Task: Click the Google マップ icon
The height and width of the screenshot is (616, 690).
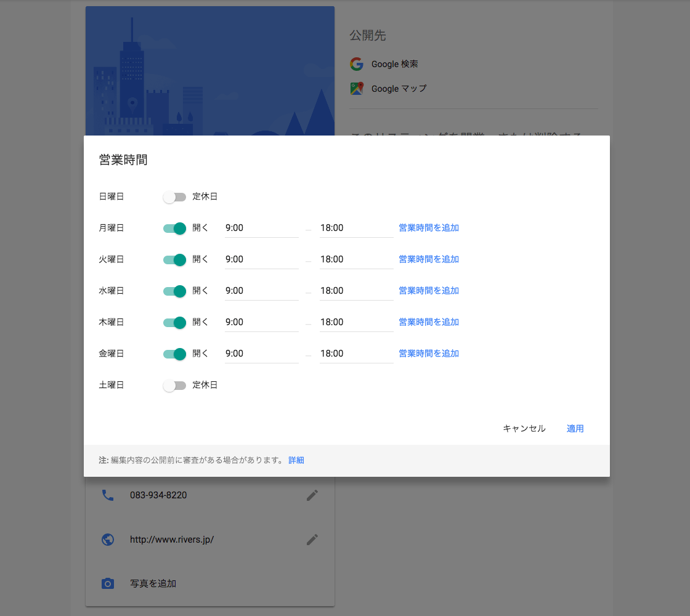Action: 357,89
